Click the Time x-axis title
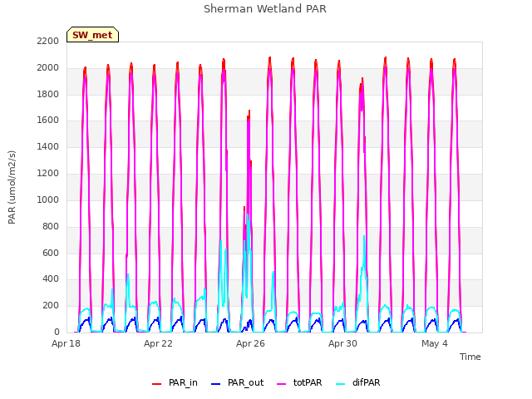This screenshot has width=532, height=399. point(470,357)
